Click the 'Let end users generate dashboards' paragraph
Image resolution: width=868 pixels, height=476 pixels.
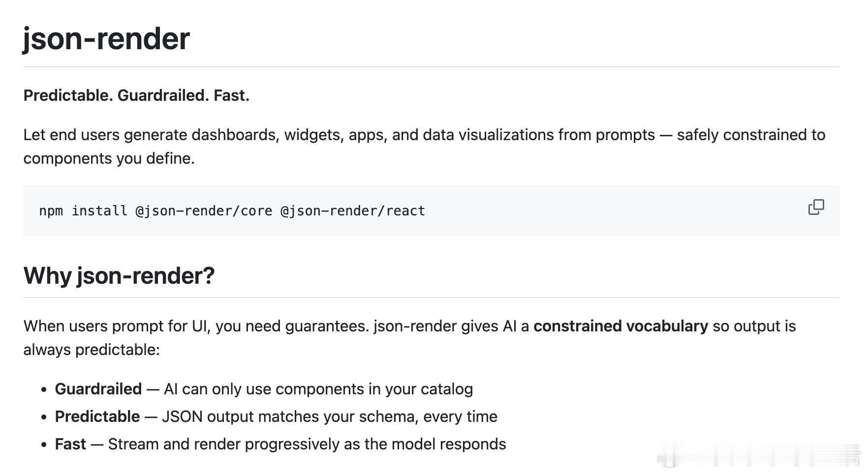pos(424,147)
